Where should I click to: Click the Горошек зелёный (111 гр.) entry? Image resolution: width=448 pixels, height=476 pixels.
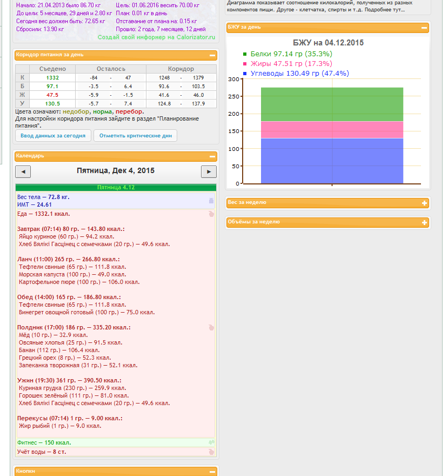coord(73,395)
